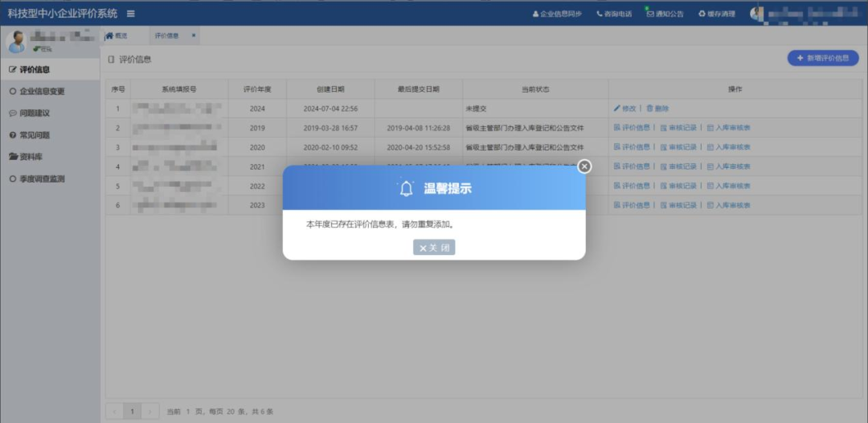Open 咨询电话 in the top bar
The image size is (868, 423).
pyautogui.click(x=614, y=14)
